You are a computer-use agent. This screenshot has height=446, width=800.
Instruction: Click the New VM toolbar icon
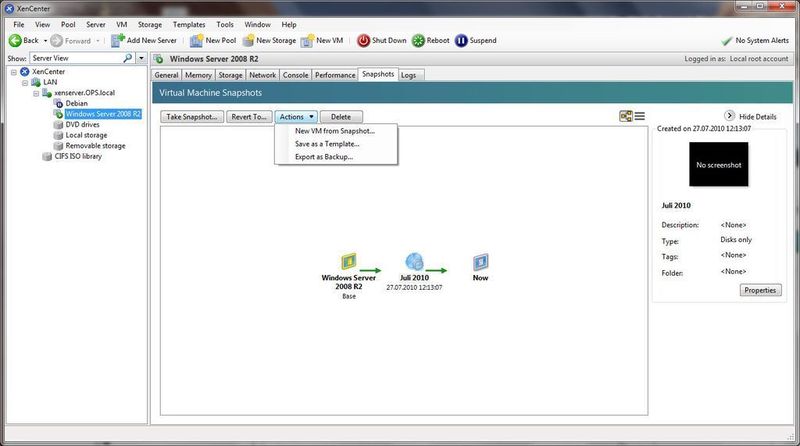coord(307,40)
